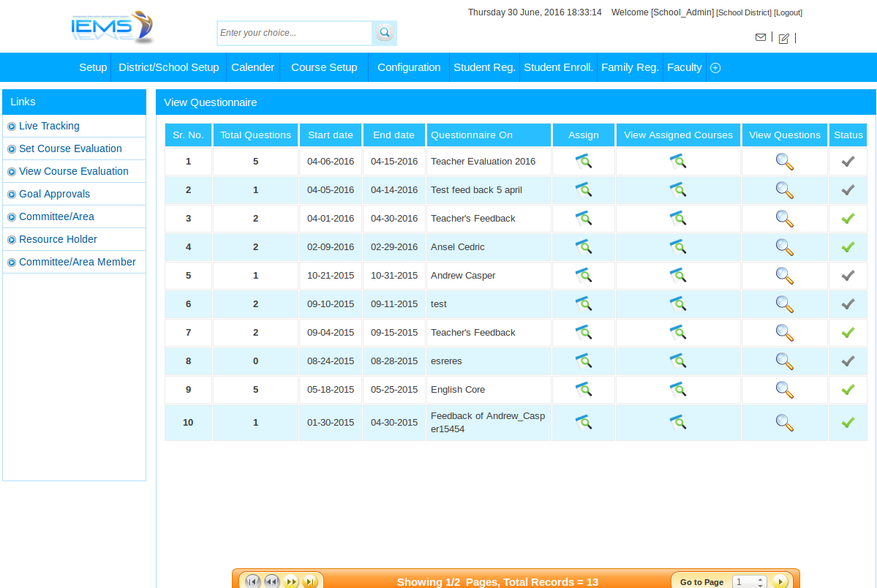Click Assign icon for Ansel Cedric row
The height and width of the screenshot is (588, 877).
click(584, 247)
